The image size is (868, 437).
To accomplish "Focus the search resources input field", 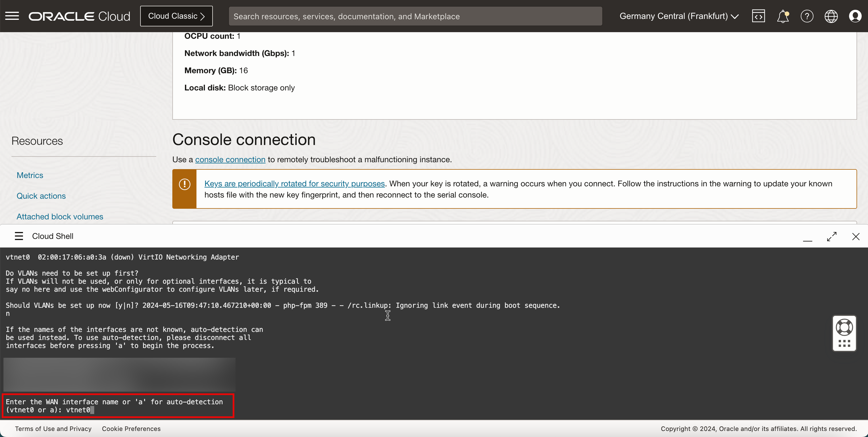I will pyautogui.click(x=415, y=16).
